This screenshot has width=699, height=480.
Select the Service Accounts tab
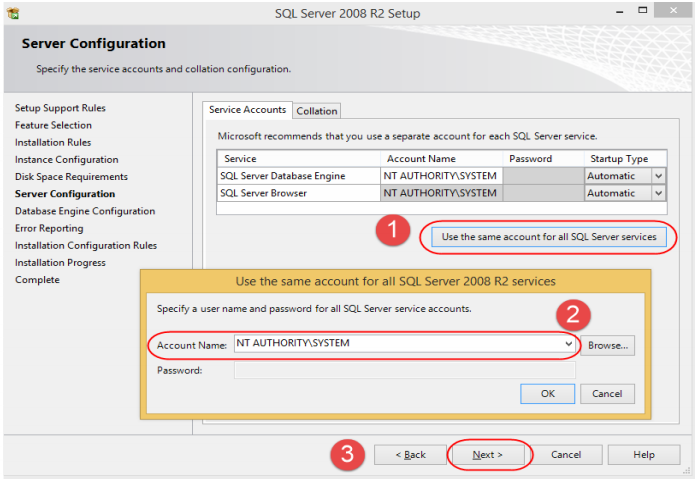(247, 110)
